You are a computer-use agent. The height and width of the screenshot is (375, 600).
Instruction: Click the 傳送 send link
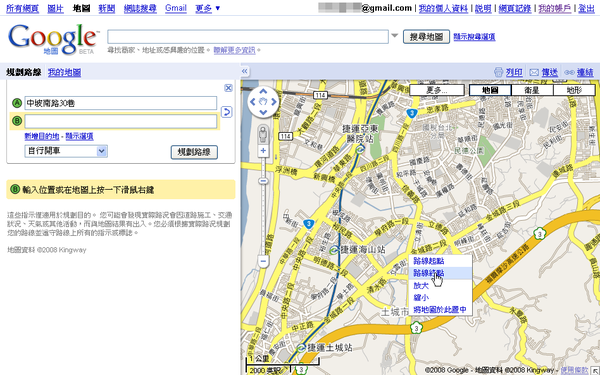coord(549,72)
